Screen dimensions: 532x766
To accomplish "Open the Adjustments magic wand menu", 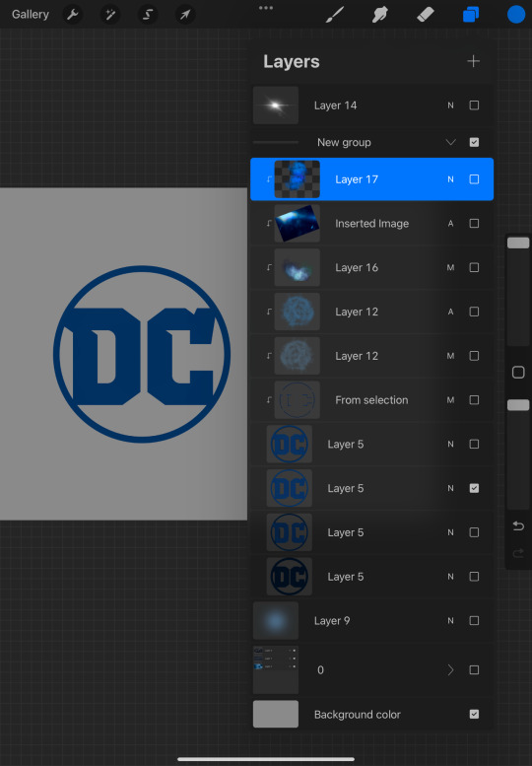I will (110, 15).
